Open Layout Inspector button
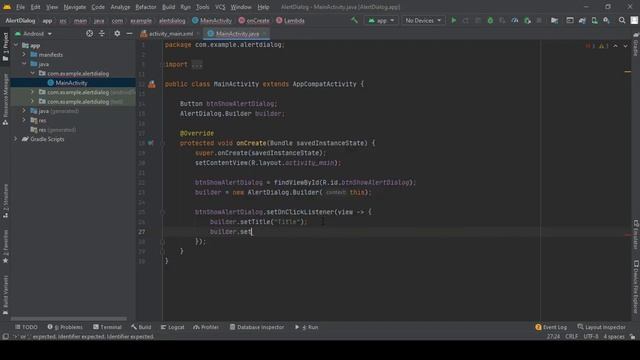The width and height of the screenshot is (640, 360). point(601,327)
